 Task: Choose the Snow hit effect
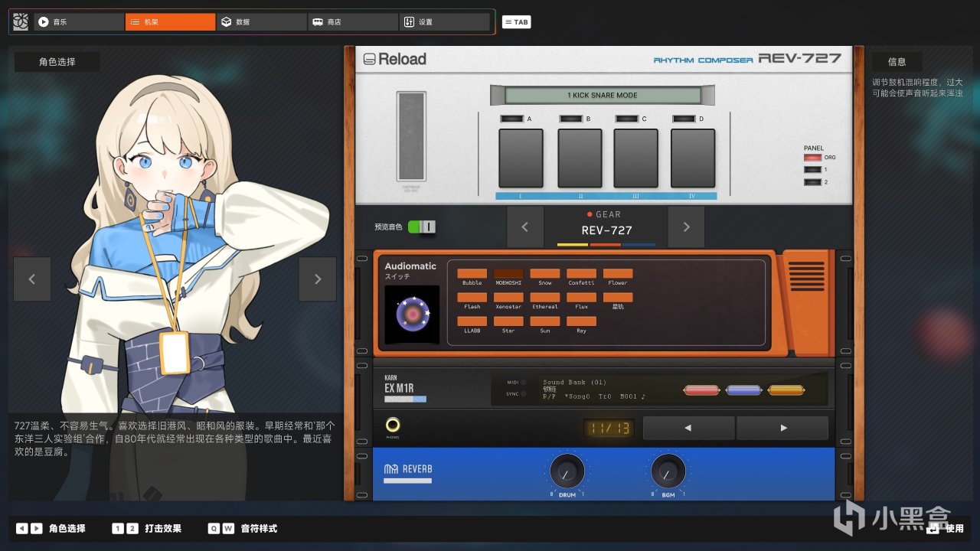(x=545, y=273)
